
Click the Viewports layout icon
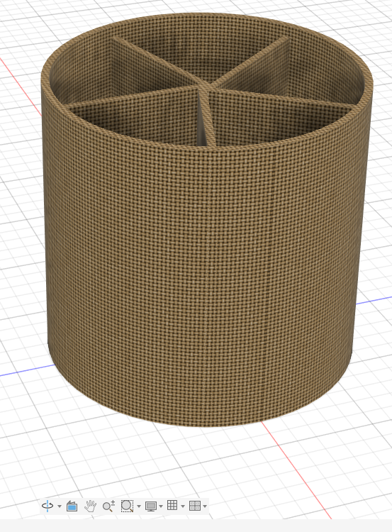pyautogui.click(x=195, y=506)
